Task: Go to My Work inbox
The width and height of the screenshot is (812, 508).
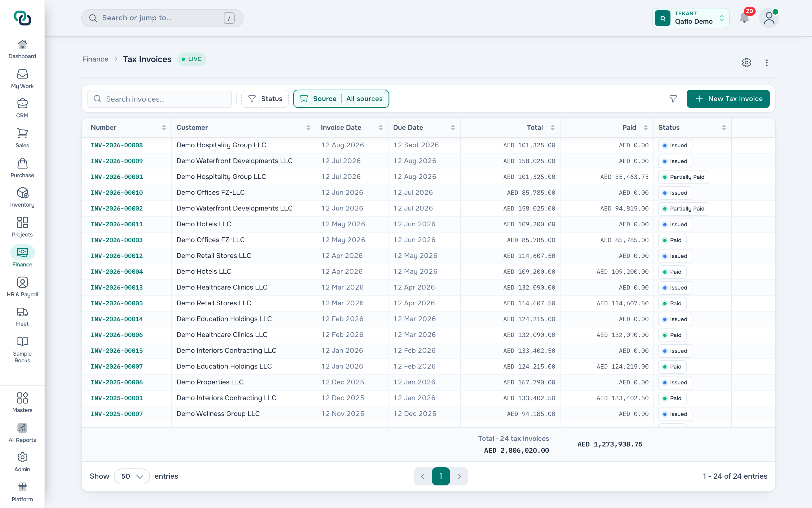Action: pos(22,79)
